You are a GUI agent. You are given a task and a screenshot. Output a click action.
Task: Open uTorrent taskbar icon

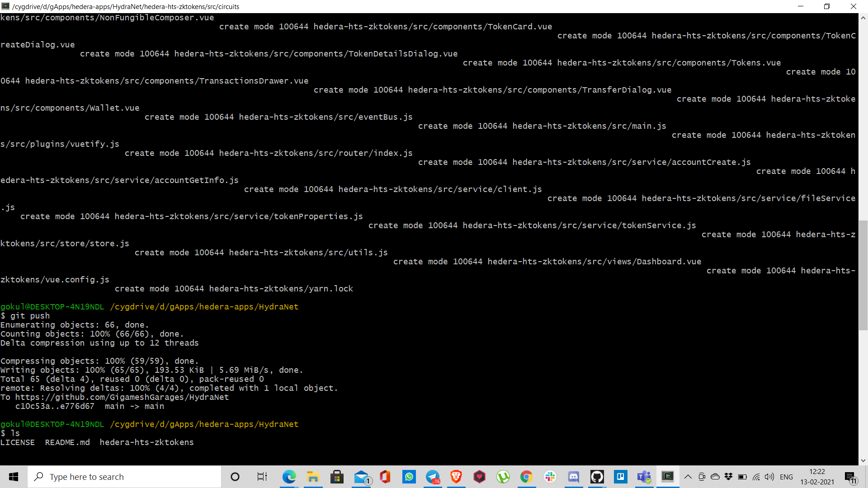coord(503,477)
